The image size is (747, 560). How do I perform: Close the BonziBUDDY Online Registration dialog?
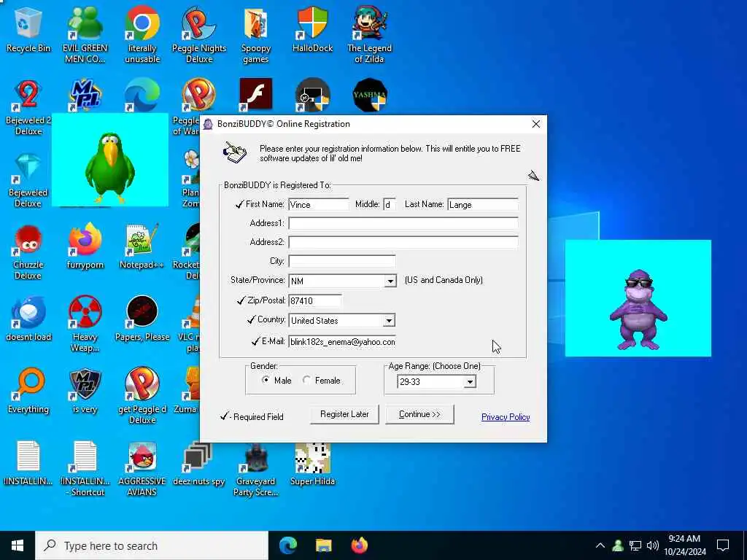tap(536, 124)
